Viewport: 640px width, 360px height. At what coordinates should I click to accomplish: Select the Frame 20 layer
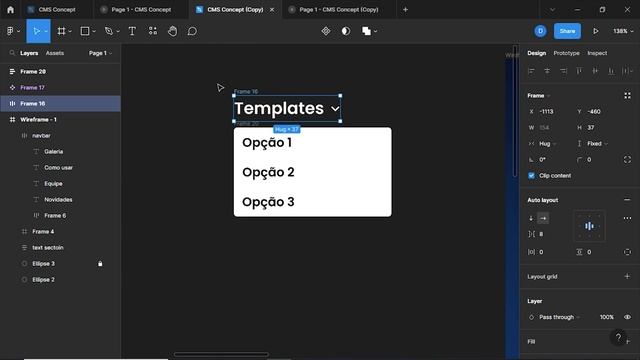point(60,71)
